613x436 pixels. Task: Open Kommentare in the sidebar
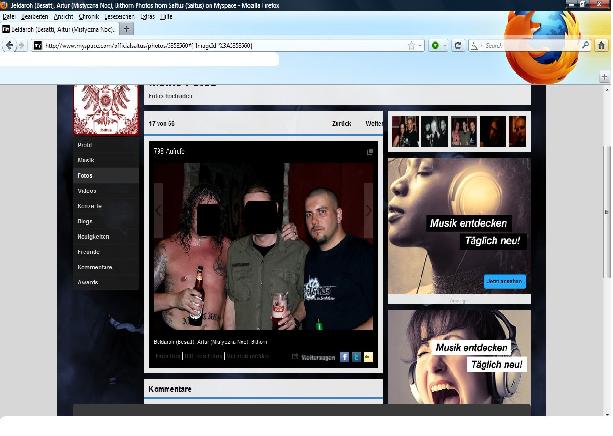pyautogui.click(x=106, y=267)
